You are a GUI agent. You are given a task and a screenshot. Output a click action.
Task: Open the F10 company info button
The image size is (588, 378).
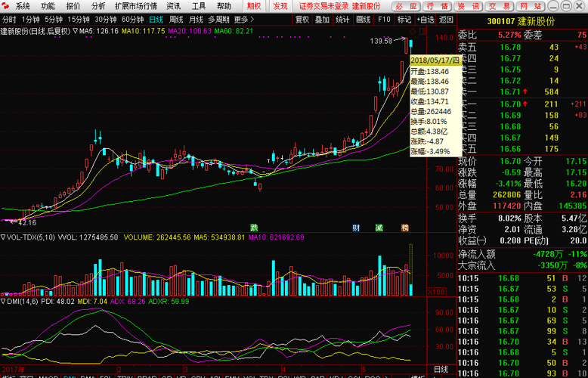click(x=384, y=19)
